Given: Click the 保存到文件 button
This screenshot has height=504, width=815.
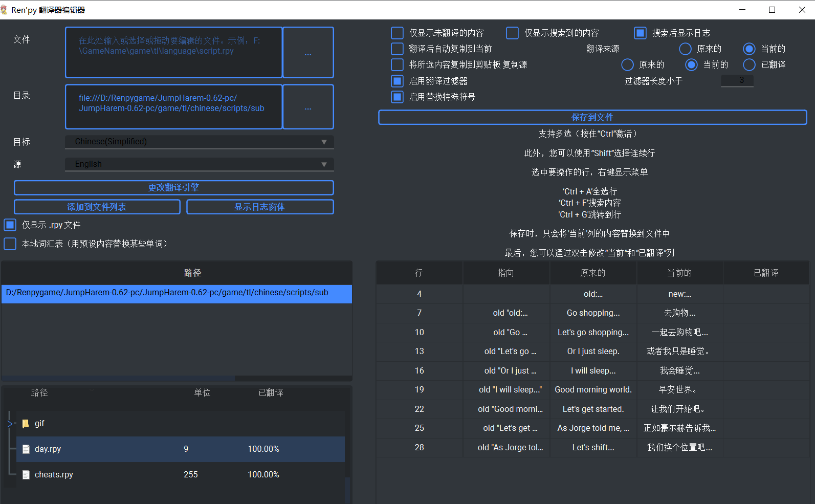Looking at the screenshot, I should coord(592,117).
